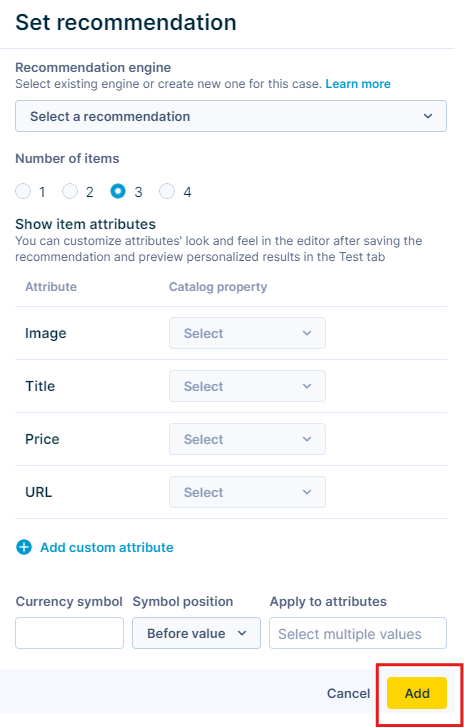Click the chevron arrow in Image row
The height and width of the screenshot is (727, 464).
(306, 333)
